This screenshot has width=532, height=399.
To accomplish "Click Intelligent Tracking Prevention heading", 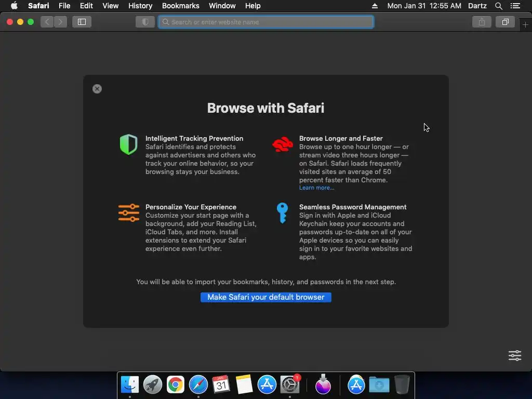I will 194,138.
